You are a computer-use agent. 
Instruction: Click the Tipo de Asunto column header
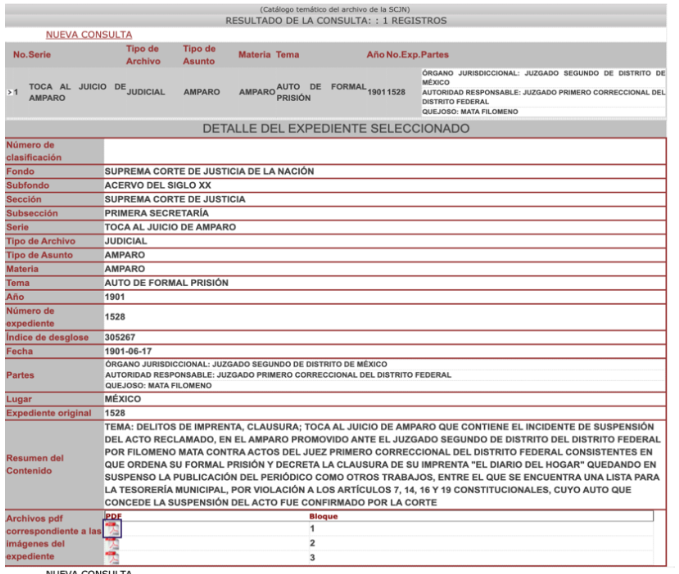click(199, 54)
